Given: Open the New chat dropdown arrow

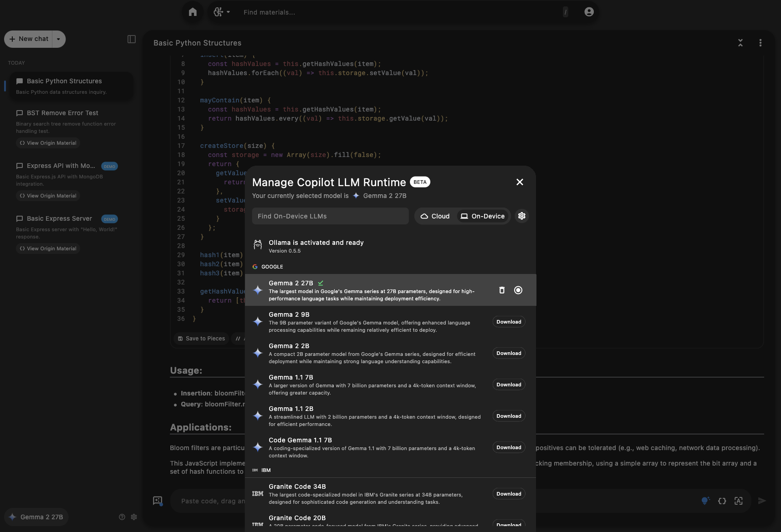Looking at the screenshot, I should point(58,39).
